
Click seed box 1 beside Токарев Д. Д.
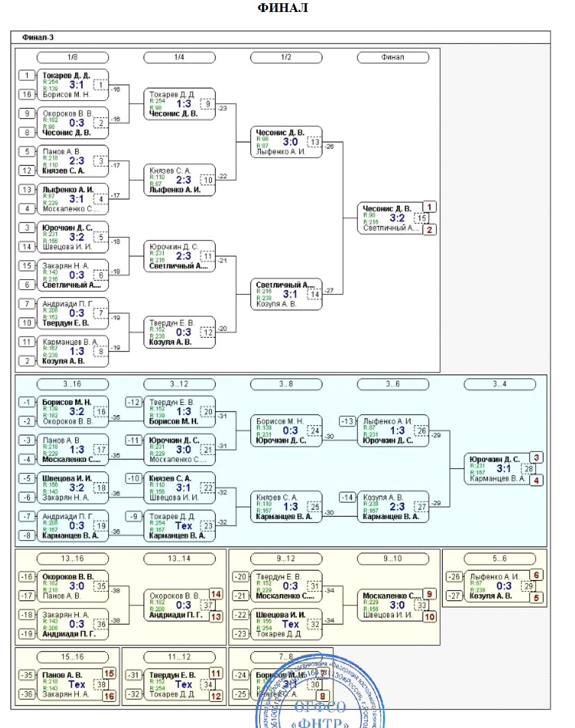tap(27, 75)
